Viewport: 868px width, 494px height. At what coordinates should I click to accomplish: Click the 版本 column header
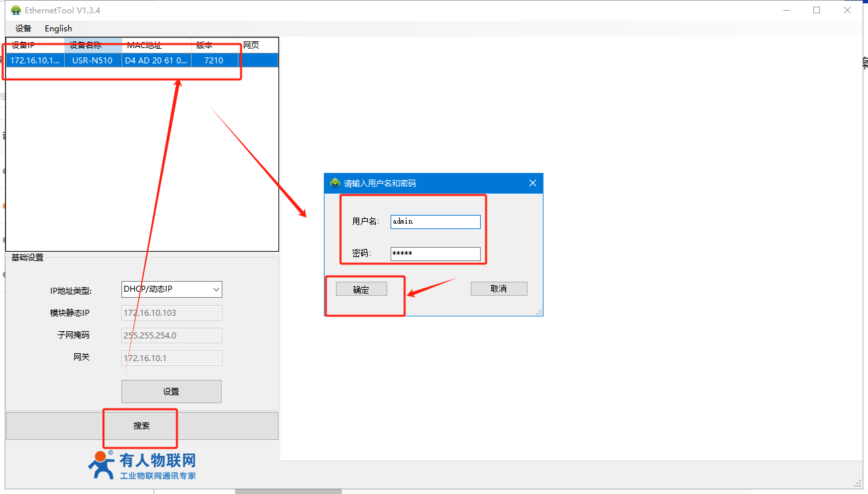coord(214,45)
